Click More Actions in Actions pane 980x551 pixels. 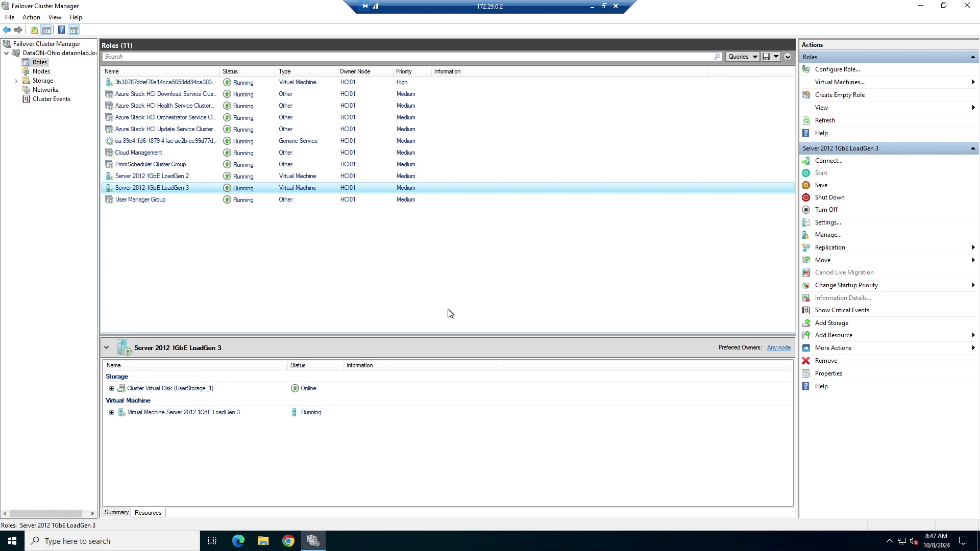pyautogui.click(x=833, y=348)
